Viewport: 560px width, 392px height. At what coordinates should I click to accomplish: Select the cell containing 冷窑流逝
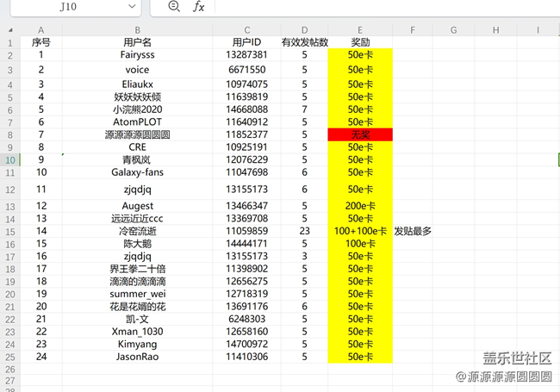pos(137,231)
